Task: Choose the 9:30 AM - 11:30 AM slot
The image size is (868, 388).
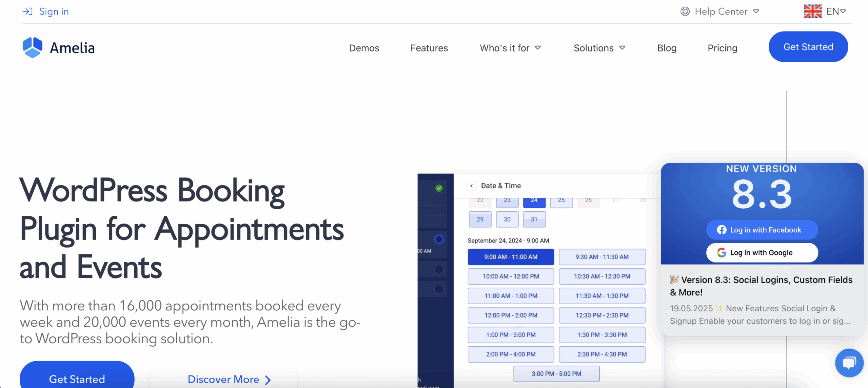Action: [602, 257]
